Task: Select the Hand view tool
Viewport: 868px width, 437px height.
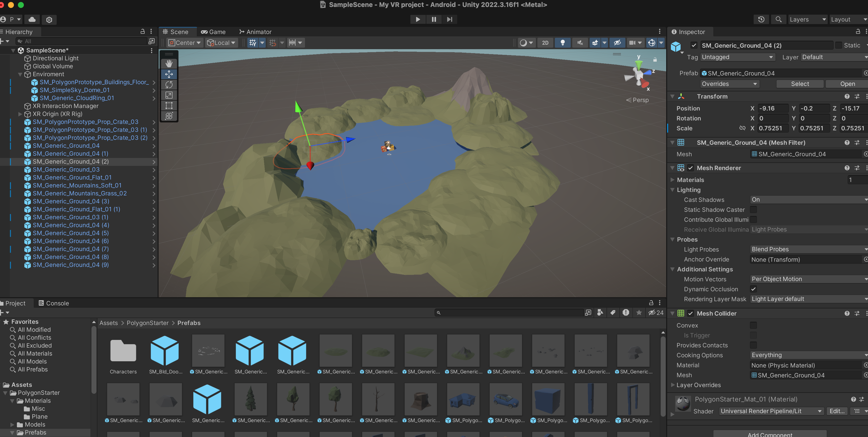Action: 169,64
